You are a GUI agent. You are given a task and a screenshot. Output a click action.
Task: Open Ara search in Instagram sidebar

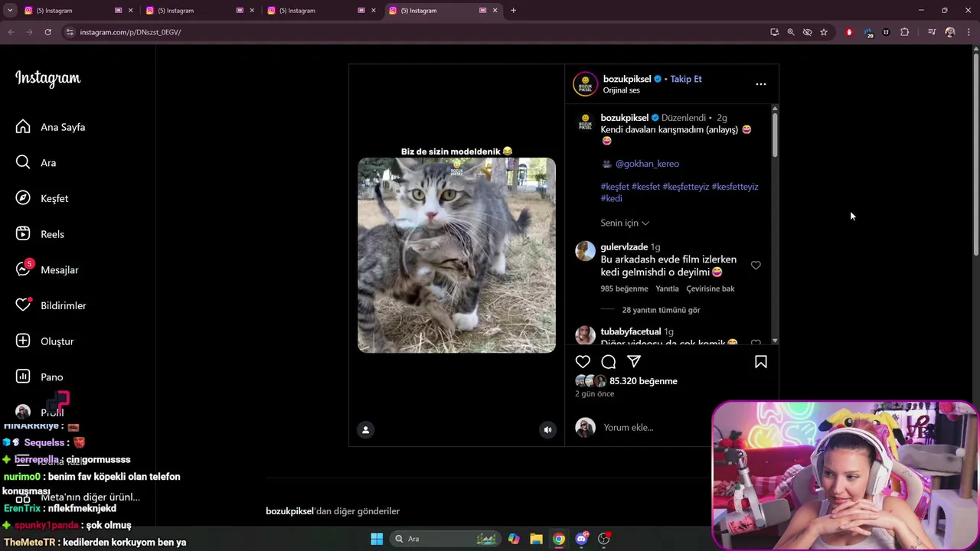(x=36, y=162)
